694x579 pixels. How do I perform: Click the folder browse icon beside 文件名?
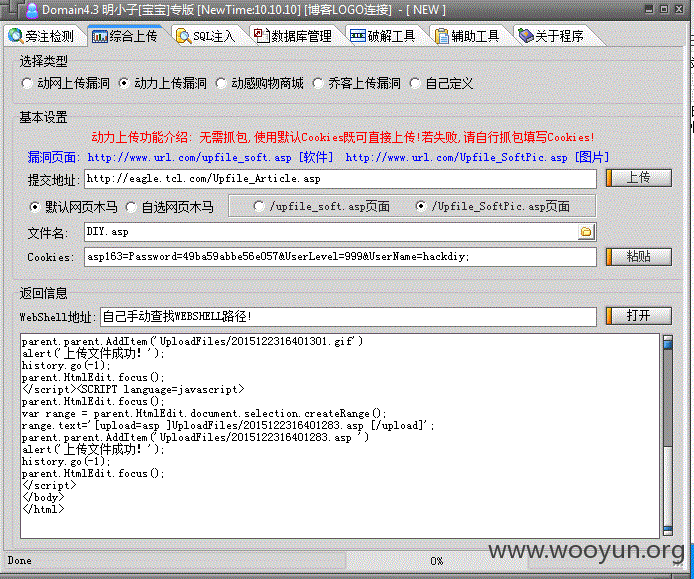(x=586, y=232)
